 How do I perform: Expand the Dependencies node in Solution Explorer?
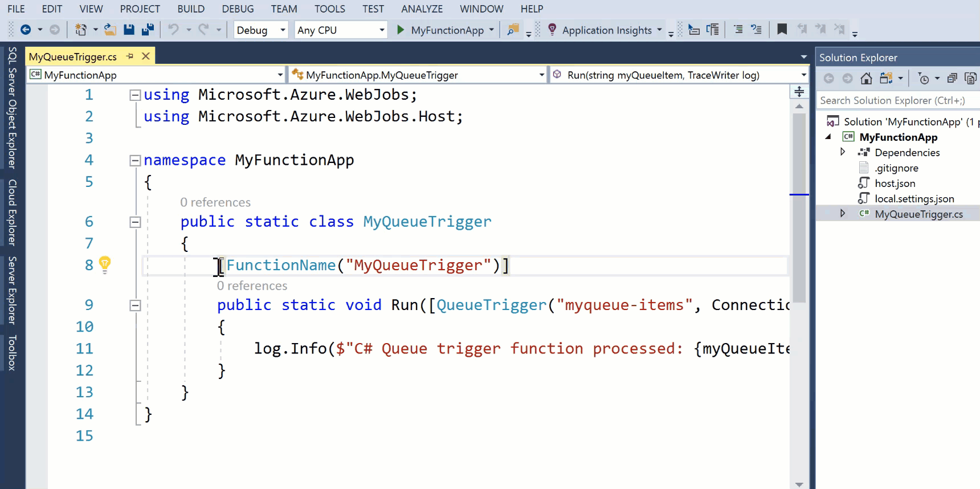point(843,152)
